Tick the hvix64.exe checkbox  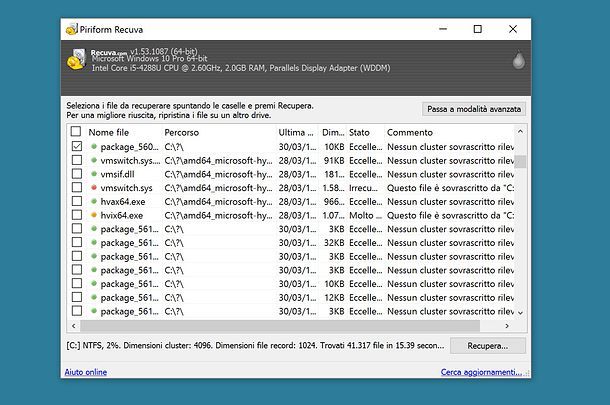point(77,215)
